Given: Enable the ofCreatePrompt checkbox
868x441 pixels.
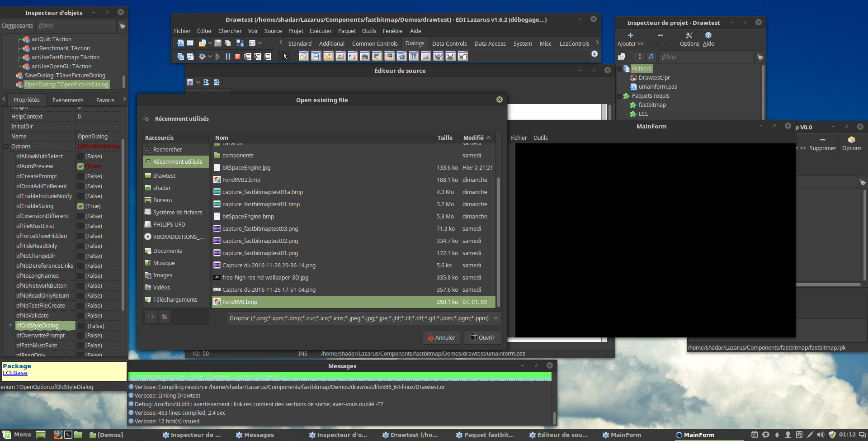Looking at the screenshot, I should click(x=80, y=176).
